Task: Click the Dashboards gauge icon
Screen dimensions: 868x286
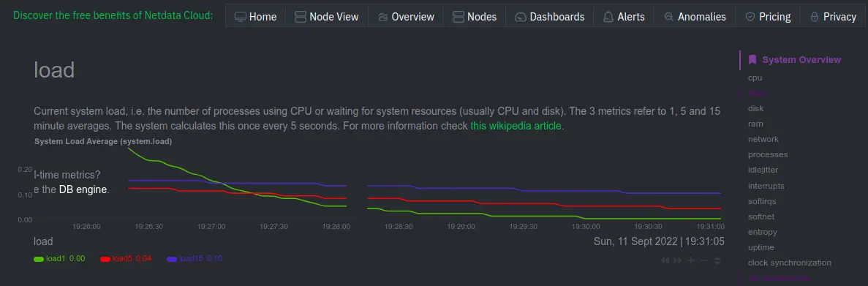Action: 520,17
